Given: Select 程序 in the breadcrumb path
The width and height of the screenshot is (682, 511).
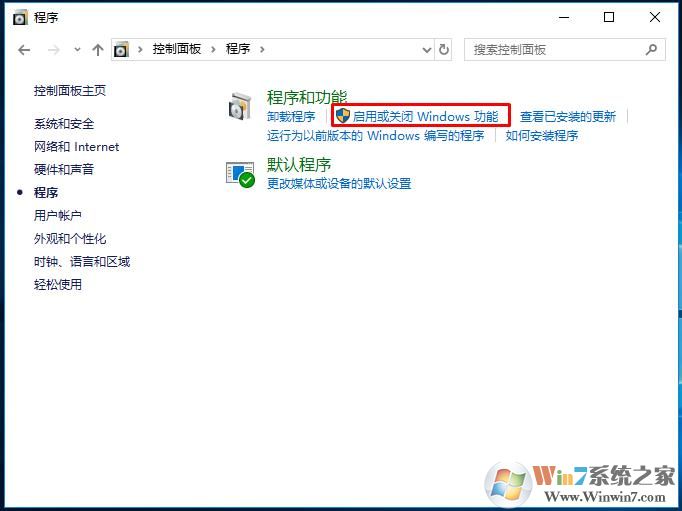Looking at the screenshot, I should coord(238,49).
